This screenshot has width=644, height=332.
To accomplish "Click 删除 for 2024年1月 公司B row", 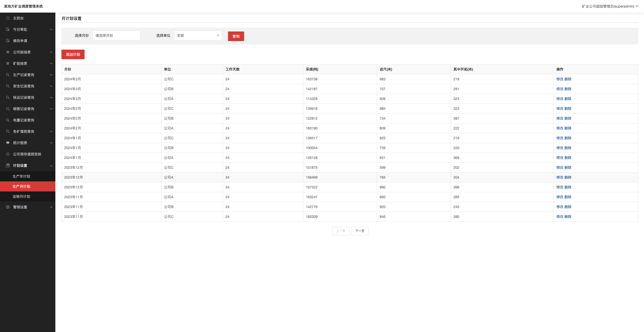I will click(568, 148).
